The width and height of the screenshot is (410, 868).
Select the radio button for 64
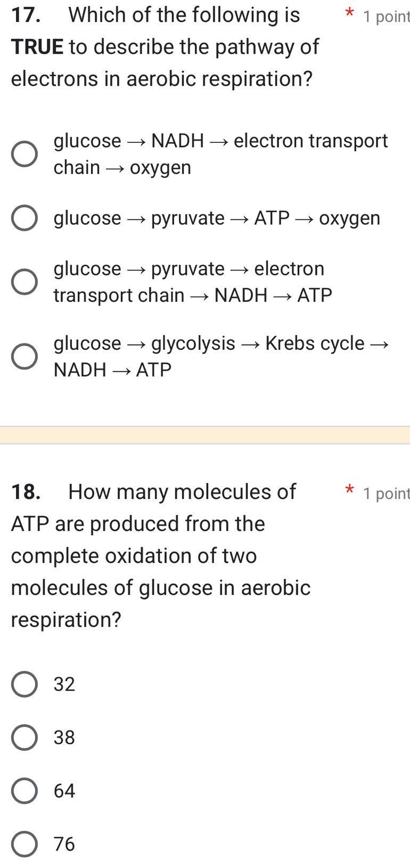point(24,790)
